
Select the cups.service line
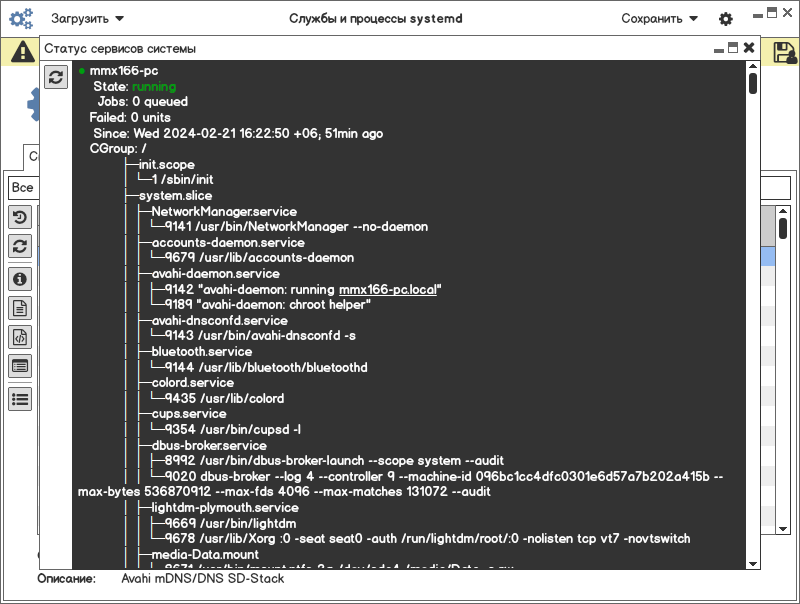tap(189, 414)
